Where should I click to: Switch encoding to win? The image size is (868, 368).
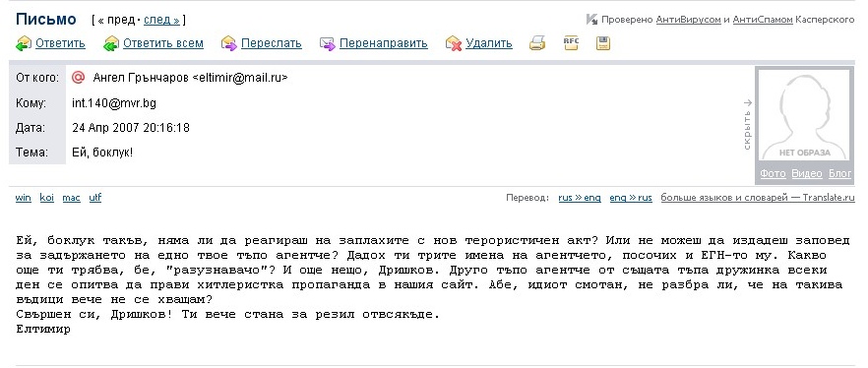24,198
